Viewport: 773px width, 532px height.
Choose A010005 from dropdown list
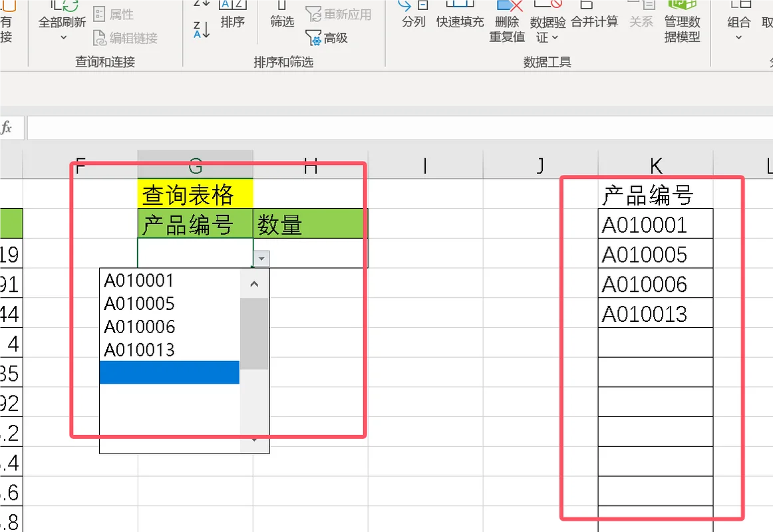click(x=170, y=303)
